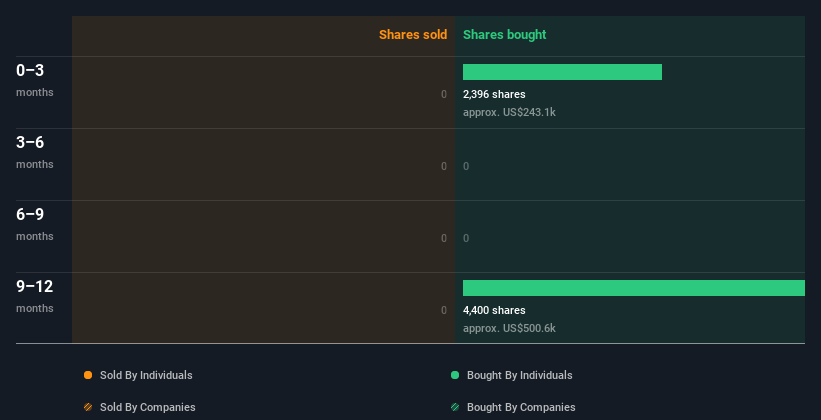Select the 9–12 months row label

(x=35, y=296)
